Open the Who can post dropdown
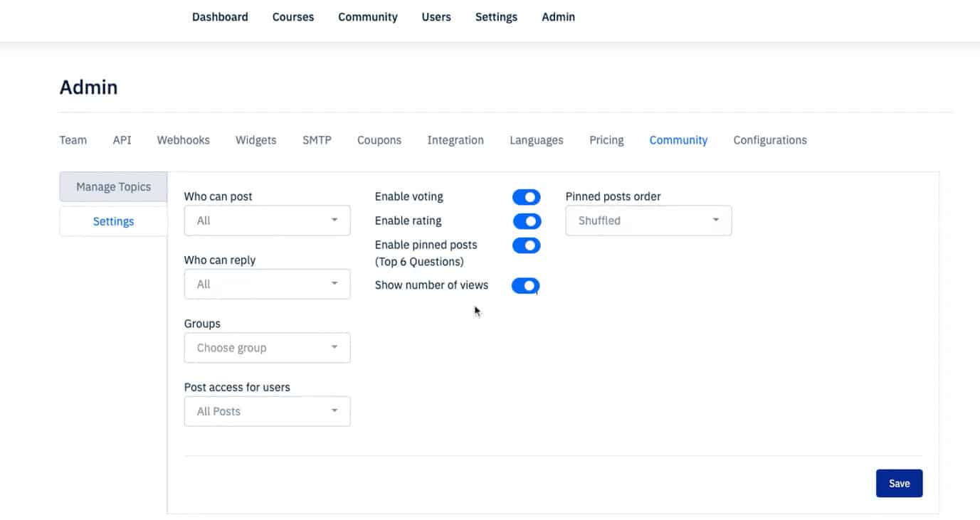The image size is (980, 520). tap(267, 221)
